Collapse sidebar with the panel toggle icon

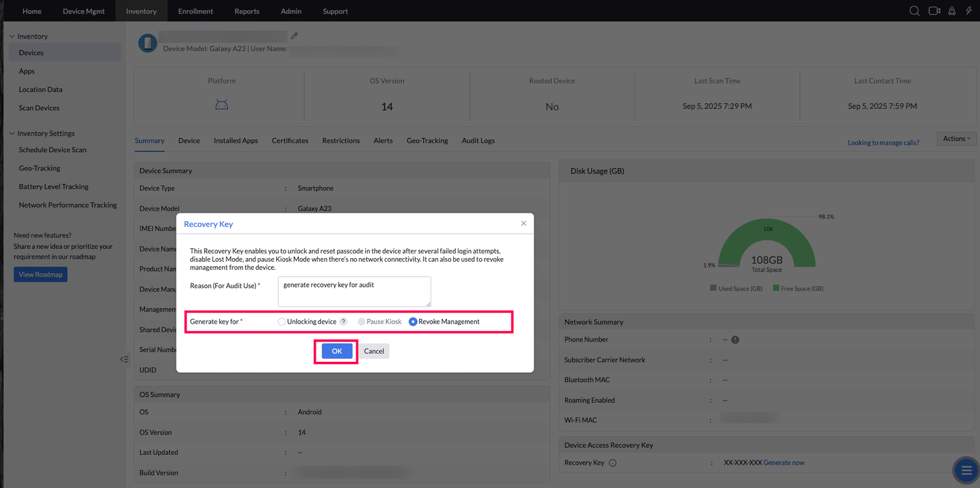pyautogui.click(x=124, y=359)
